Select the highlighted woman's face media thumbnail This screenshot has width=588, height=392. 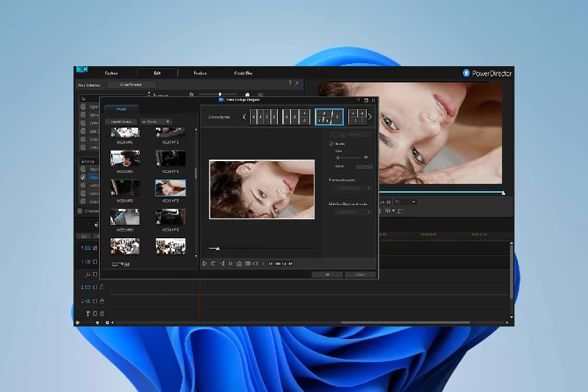(171, 188)
